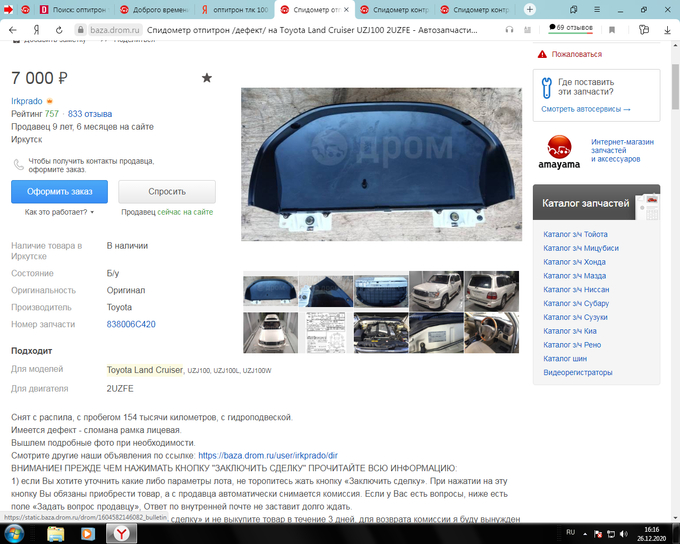Select the auction sheet thumbnail

click(326, 333)
